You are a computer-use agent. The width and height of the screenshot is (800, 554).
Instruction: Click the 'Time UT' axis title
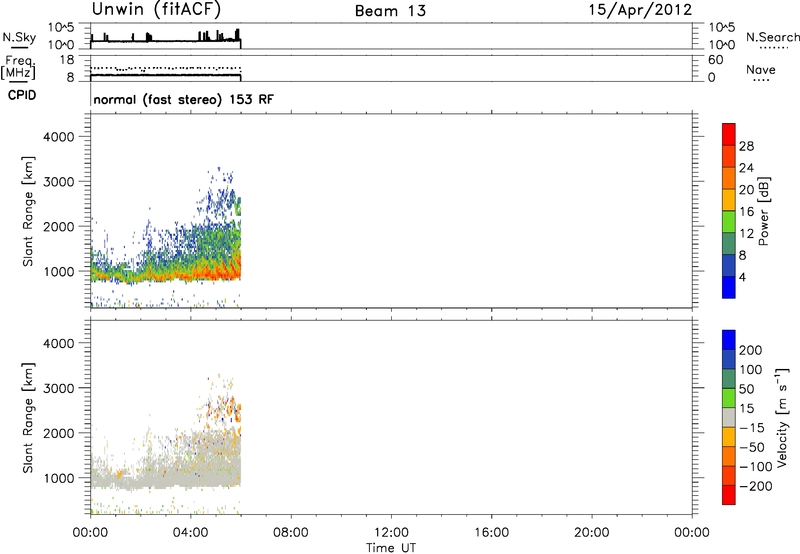[391, 548]
